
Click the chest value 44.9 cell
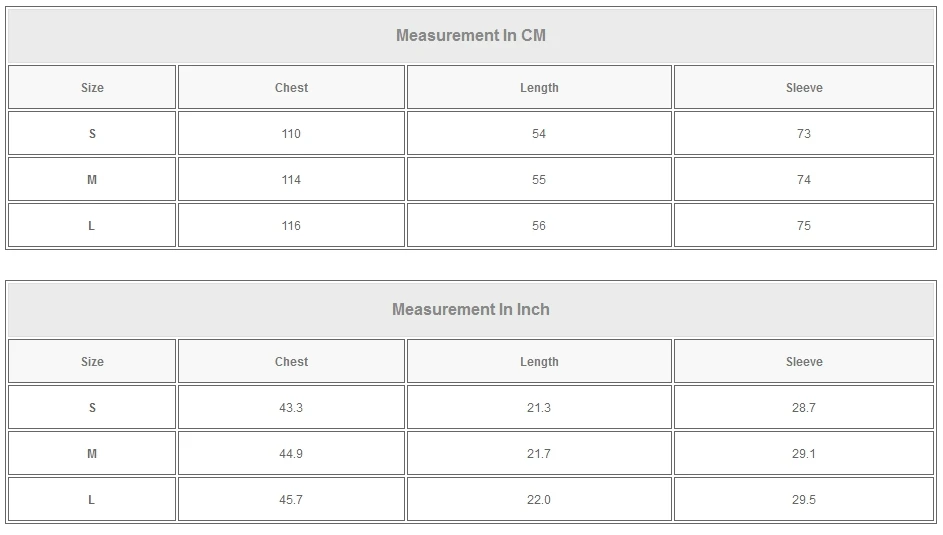pyautogui.click(x=291, y=454)
